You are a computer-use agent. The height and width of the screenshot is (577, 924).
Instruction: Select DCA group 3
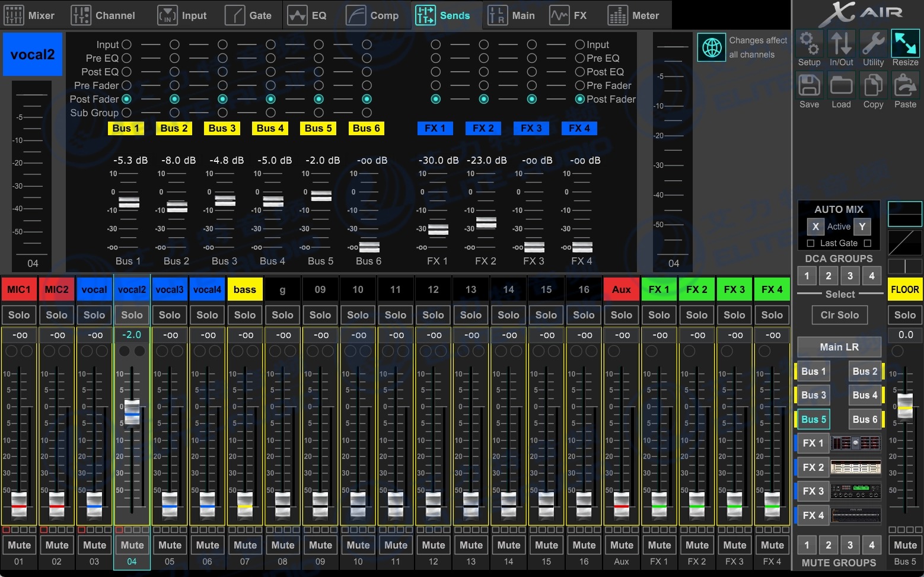tap(850, 276)
